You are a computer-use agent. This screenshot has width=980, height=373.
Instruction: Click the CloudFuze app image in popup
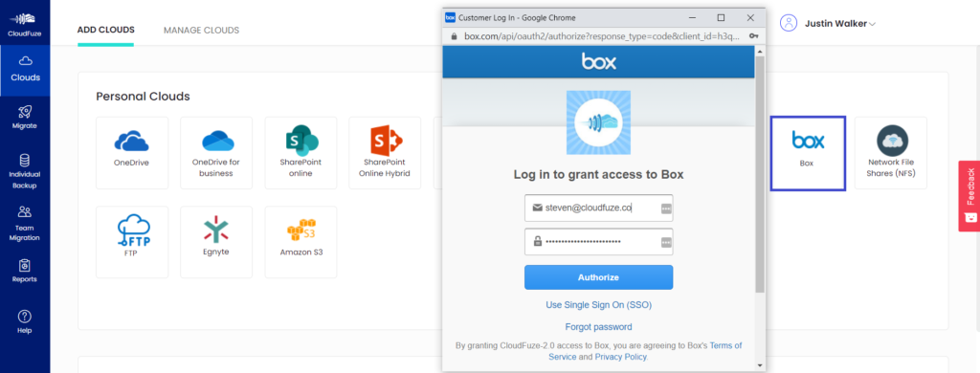[x=598, y=122]
